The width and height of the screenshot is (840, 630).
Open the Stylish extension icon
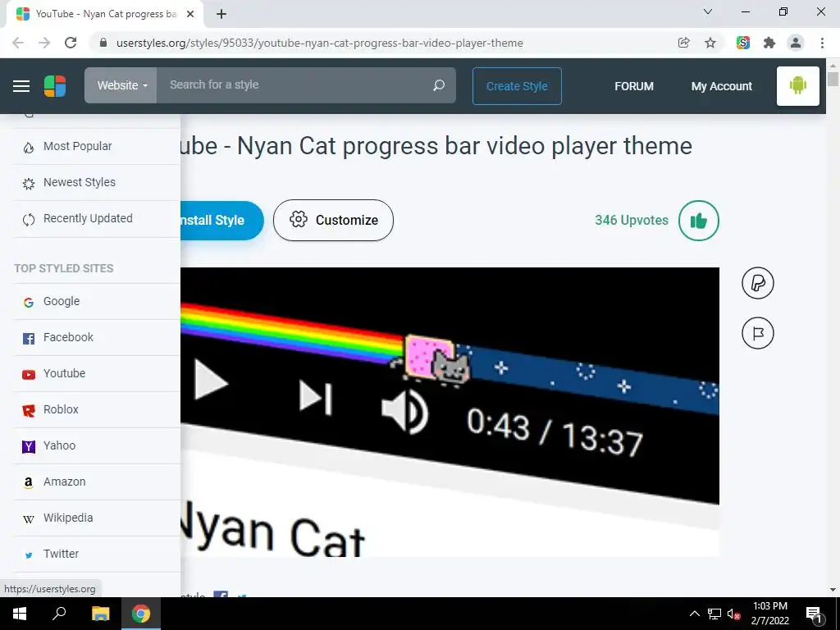[x=742, y=43]
